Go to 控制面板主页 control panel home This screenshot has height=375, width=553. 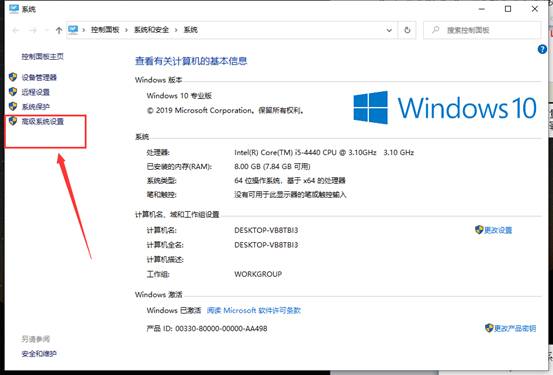43,56
